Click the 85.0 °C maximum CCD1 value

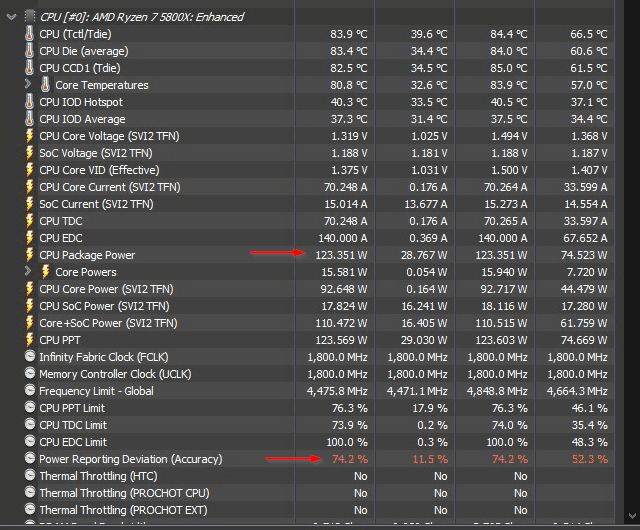coord(509,68)
